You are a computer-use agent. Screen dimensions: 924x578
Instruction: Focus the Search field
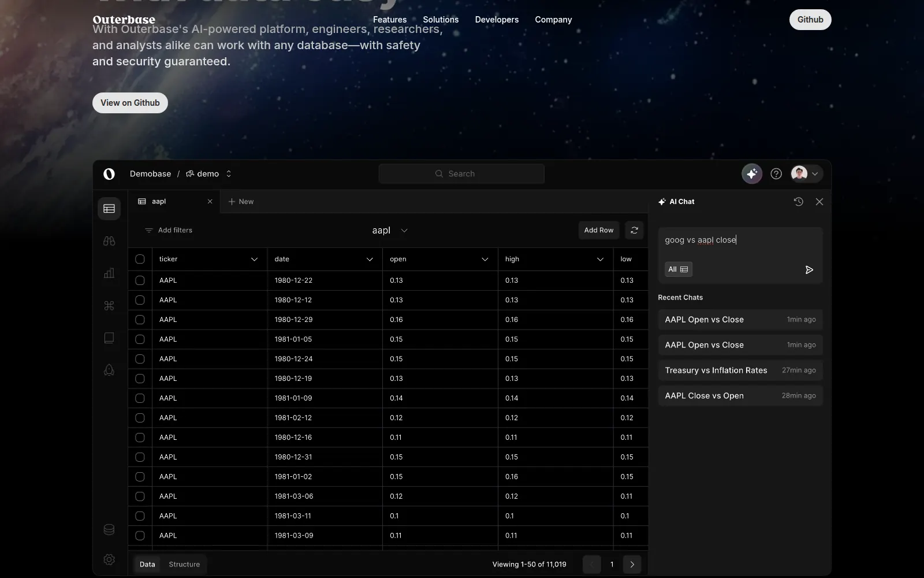pos(461,173)
